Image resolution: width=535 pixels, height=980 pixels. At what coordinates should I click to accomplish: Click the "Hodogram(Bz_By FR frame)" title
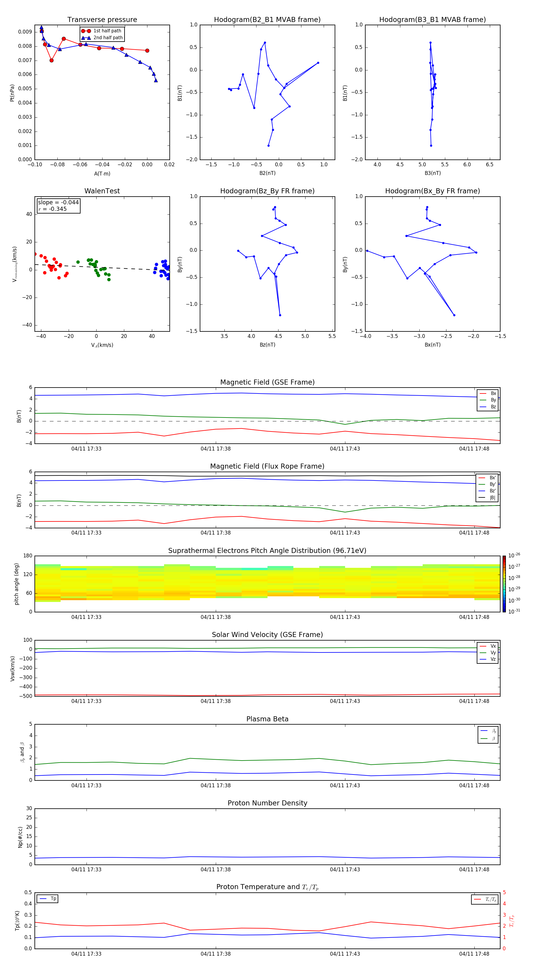(267, 191)
